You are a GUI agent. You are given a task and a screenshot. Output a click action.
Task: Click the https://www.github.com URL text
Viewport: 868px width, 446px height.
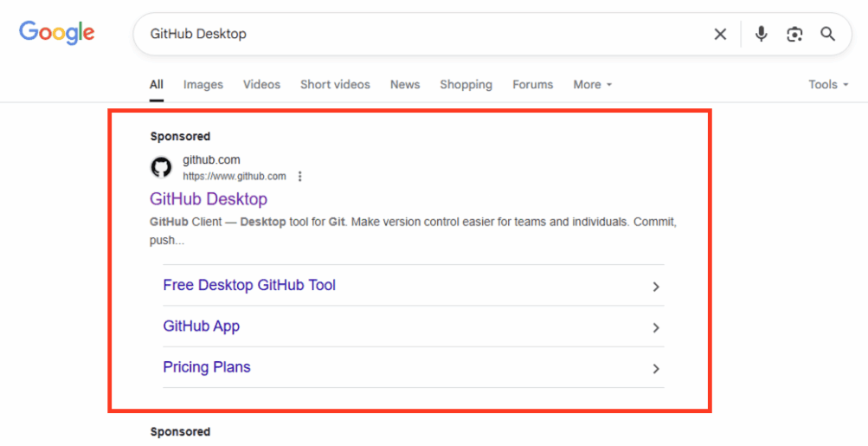click(235, 176)
